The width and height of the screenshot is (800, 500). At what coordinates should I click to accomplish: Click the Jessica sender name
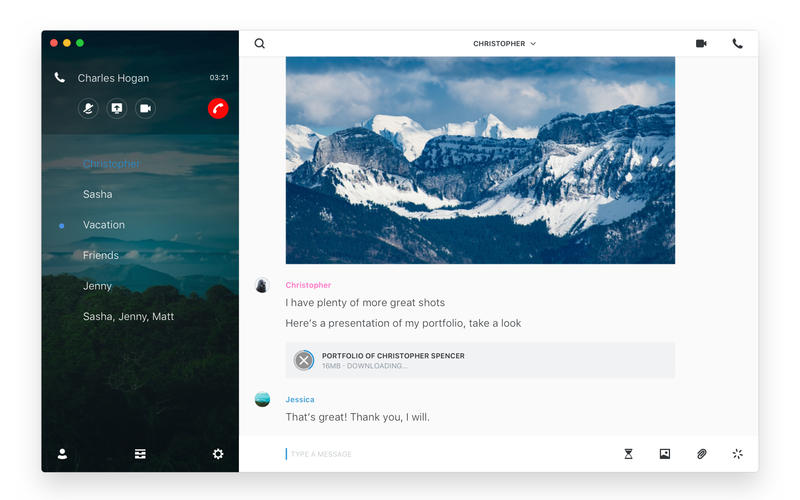[300, 400]
